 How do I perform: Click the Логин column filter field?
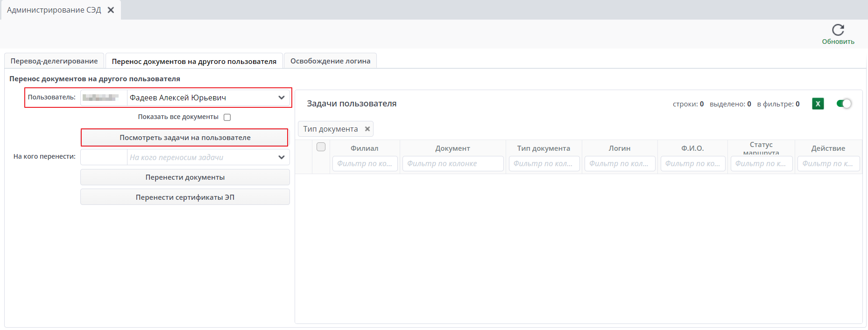[x=619, y=164]
